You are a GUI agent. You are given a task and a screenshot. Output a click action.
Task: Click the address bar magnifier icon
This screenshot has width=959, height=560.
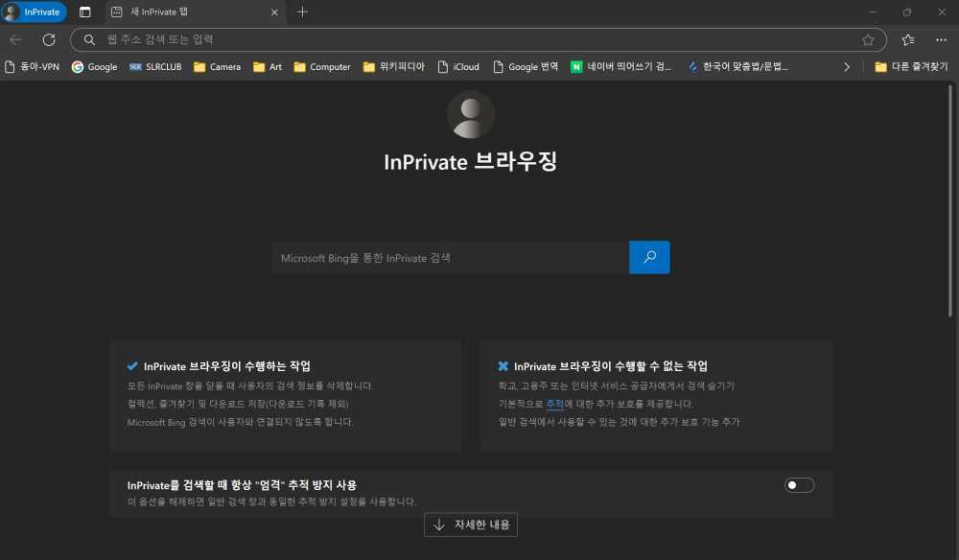[89, 39]
